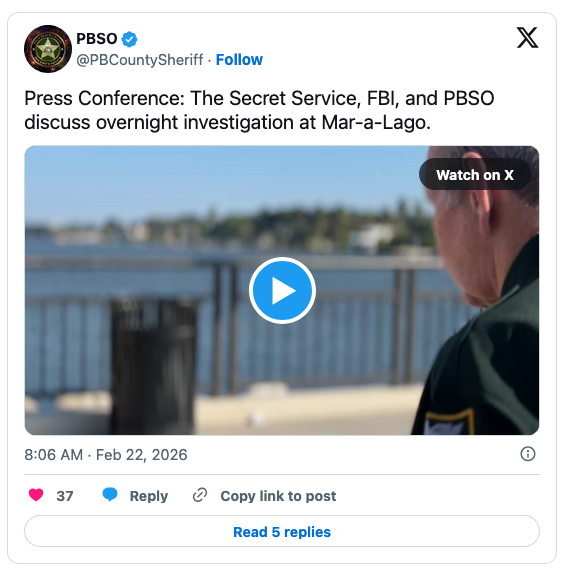Image resolution: width=567 pixels, height=570 pixels.
Task: Play the press conference video
Action: click(282, 290)
